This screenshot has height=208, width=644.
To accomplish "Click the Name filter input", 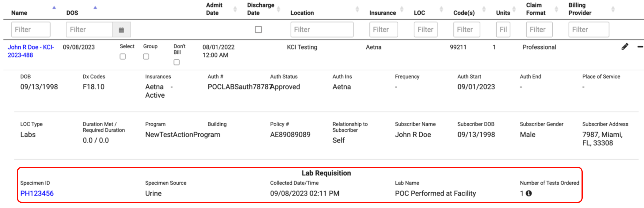I will pos(31,30).
